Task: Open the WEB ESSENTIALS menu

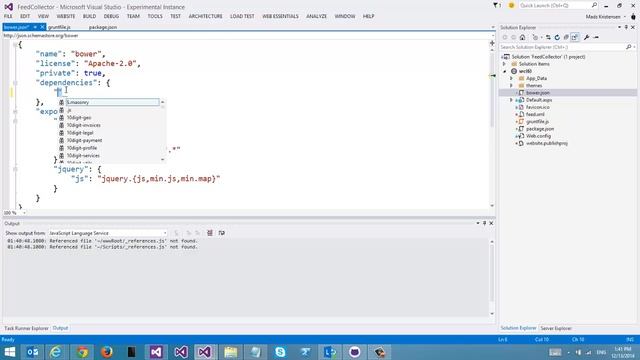Action: (280, 16)
